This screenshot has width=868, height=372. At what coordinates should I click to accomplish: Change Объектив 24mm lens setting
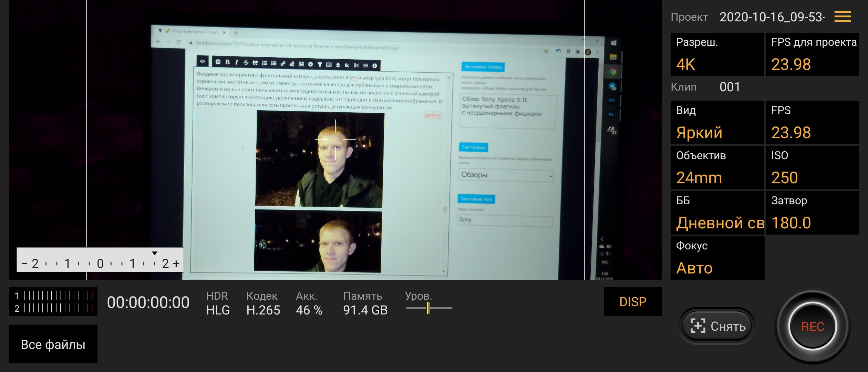717,168
